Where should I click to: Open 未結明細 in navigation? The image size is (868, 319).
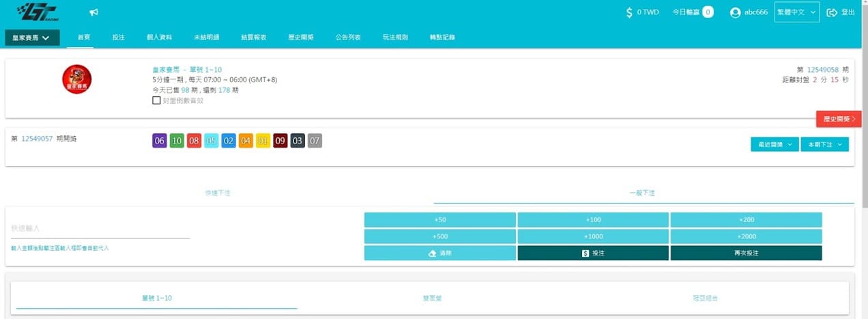pos(206,38)
